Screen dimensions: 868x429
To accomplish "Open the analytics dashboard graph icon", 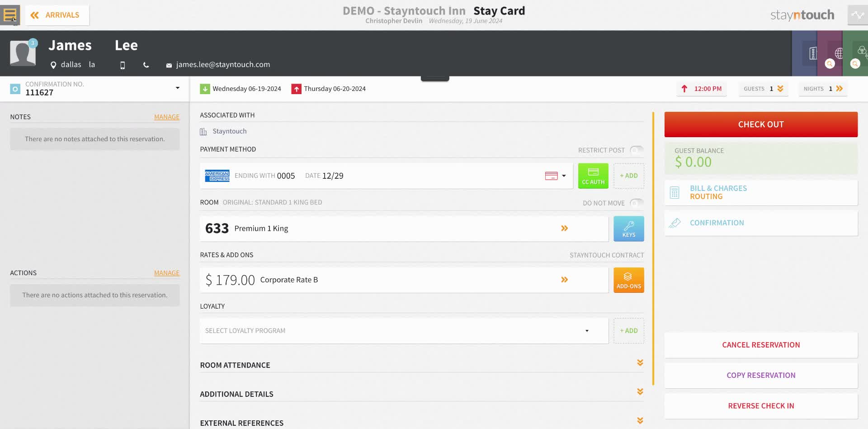I will 858,15.
